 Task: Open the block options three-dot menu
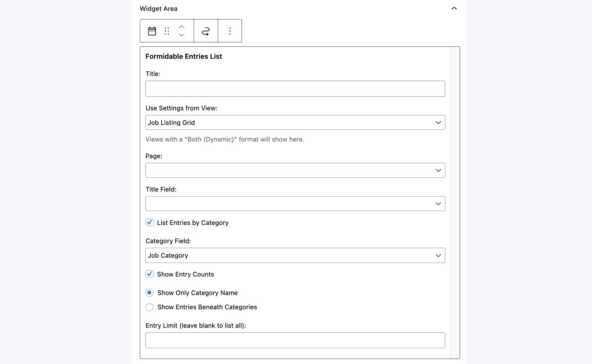click(x=230, y=30)
